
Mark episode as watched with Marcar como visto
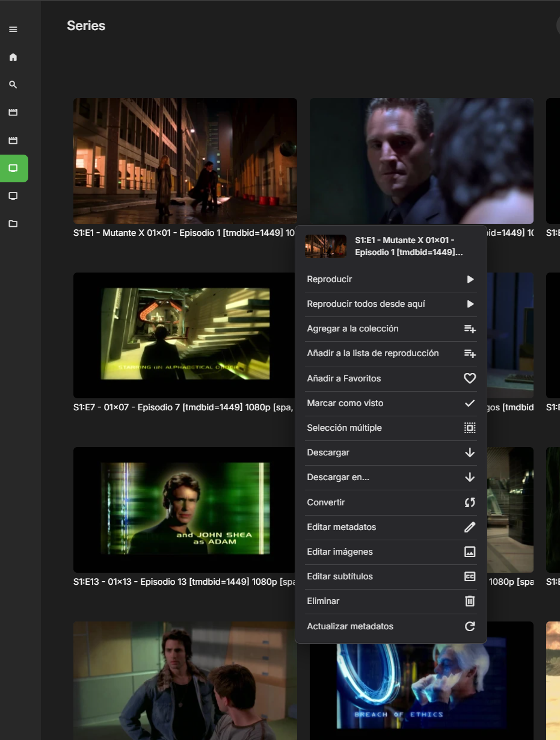[345, 403]
